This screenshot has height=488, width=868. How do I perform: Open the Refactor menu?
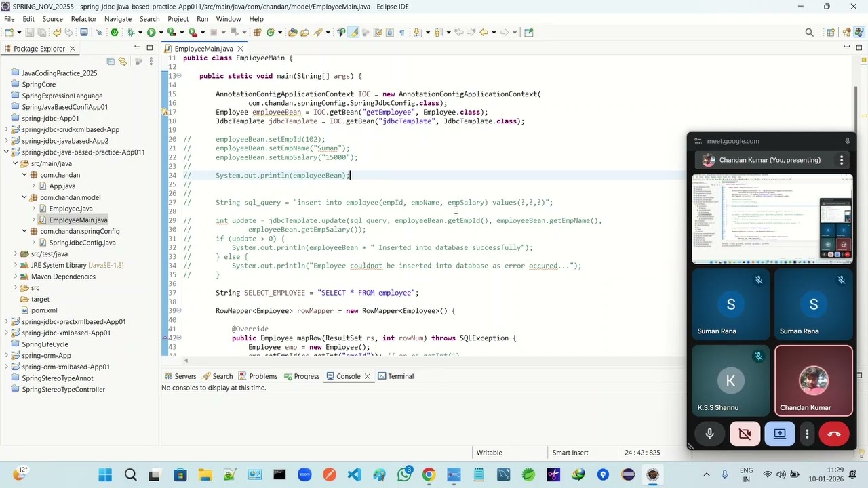click(x=83, y=19)
